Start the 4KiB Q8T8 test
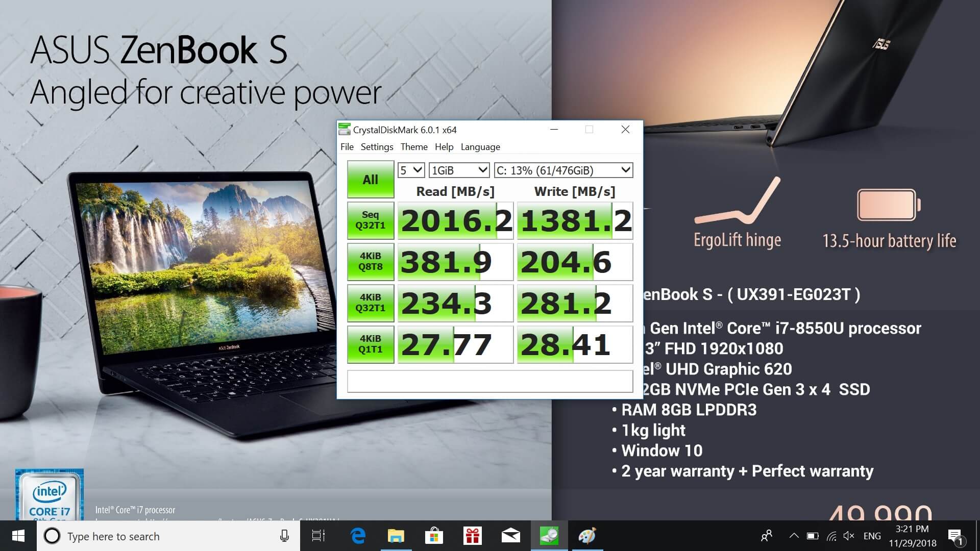This screenshot has height=551, width=980. point(371,262)
